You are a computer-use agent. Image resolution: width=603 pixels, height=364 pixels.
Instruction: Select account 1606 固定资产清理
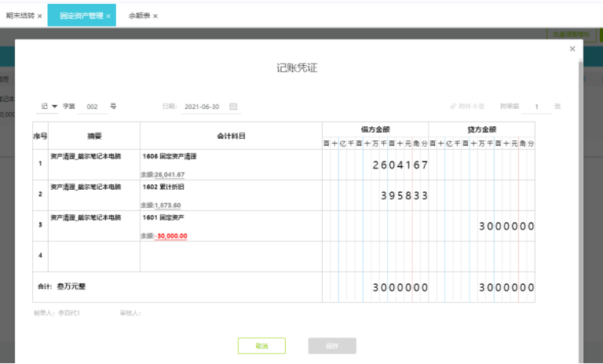pyautogui.click(x=170, y=156)
